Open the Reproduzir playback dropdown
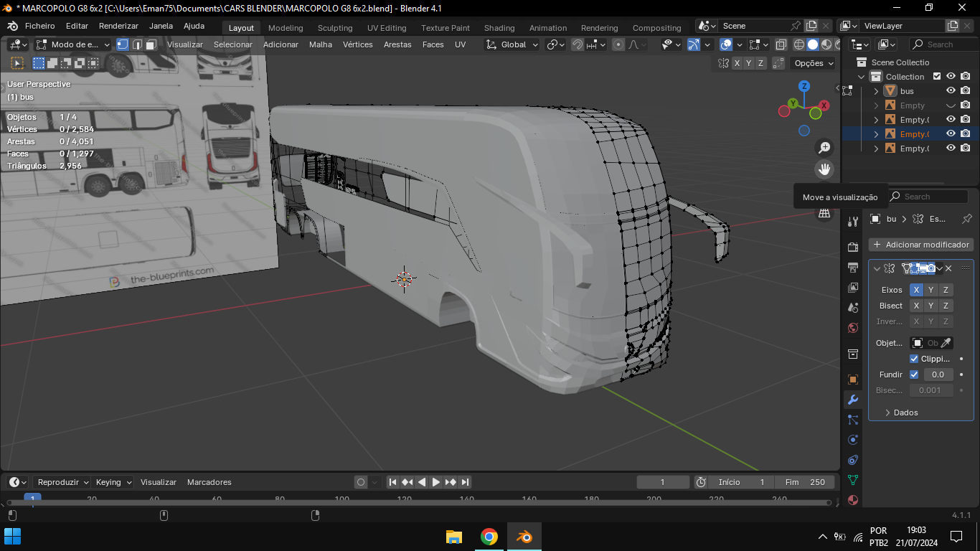This screenshot has width=980, height=551. (x=63, y=482)
